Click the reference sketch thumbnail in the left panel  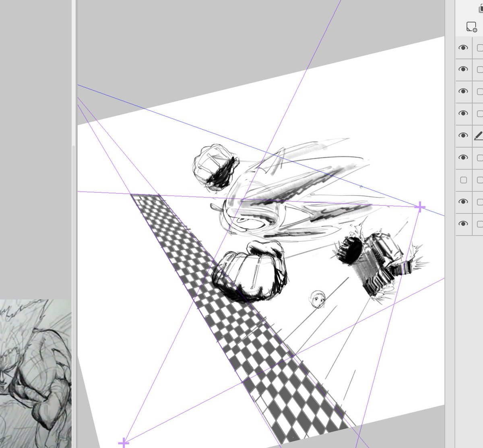(35, 374)
